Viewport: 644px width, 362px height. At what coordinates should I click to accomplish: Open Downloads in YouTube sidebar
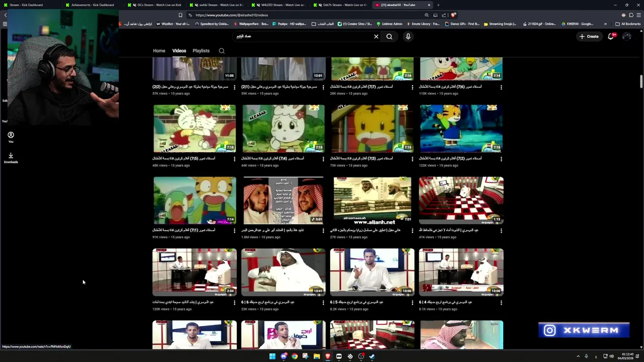[x=11, y=158]
